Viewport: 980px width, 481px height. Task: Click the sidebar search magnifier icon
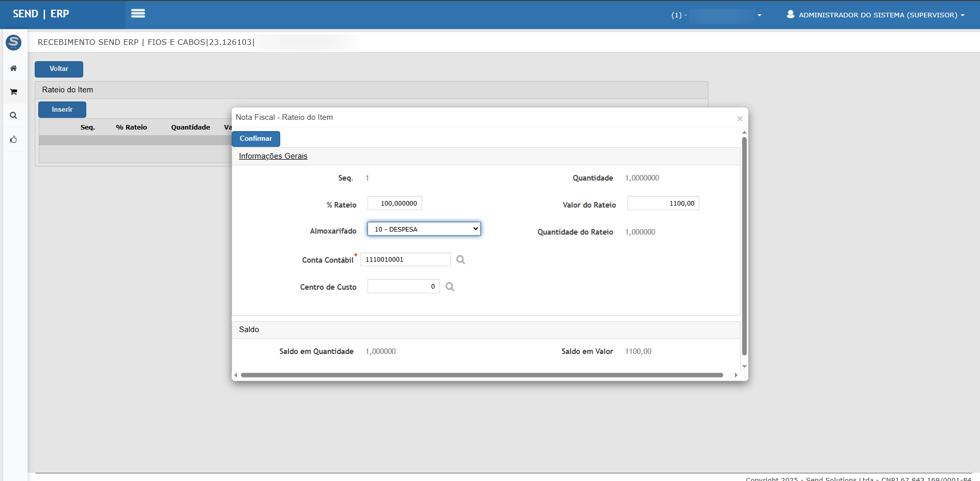[14, 116]
